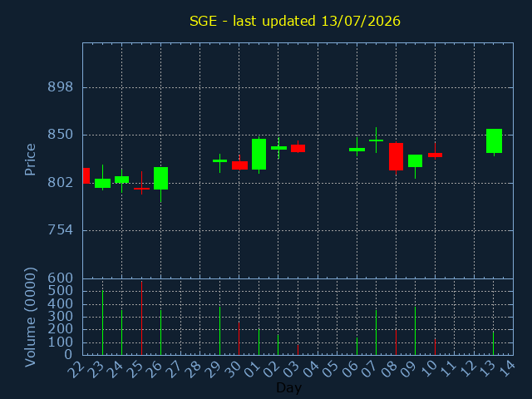
Task: Click the chart title SGE last updated
Action: tap(295, 21)
